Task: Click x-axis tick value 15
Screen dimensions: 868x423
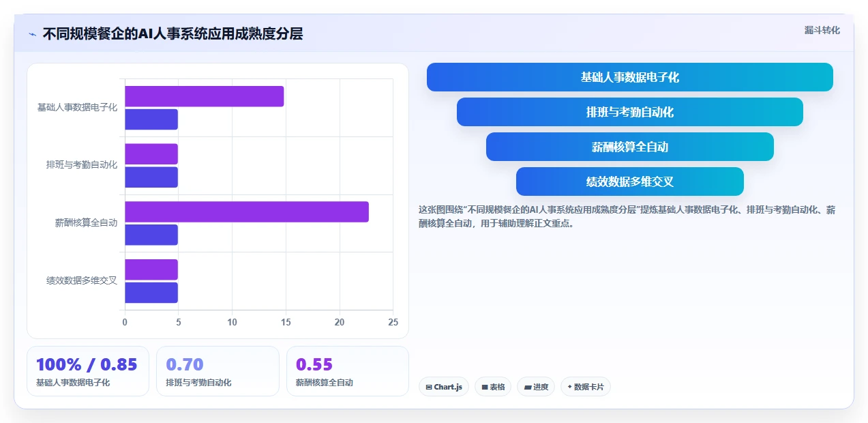Action: pyautogui.click(x=286, y=322)
